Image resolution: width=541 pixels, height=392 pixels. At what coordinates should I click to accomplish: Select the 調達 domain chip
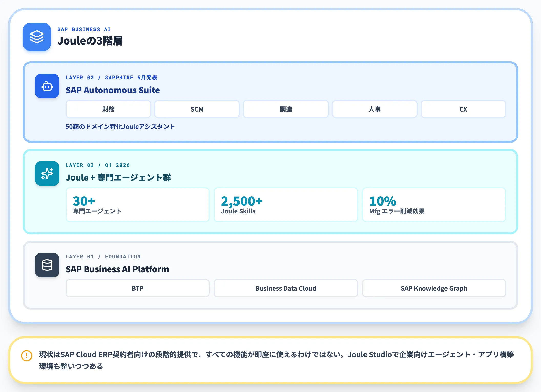click(x=286, y=109)
